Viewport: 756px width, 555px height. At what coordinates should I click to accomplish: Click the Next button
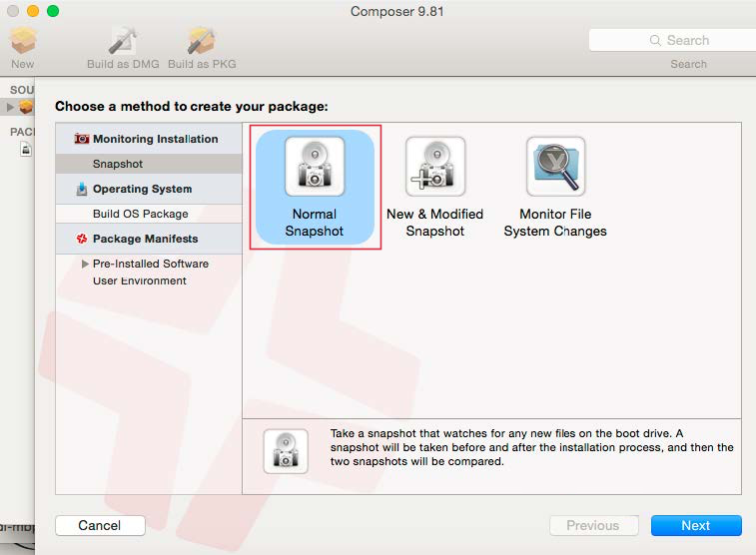tap(696, 526)
